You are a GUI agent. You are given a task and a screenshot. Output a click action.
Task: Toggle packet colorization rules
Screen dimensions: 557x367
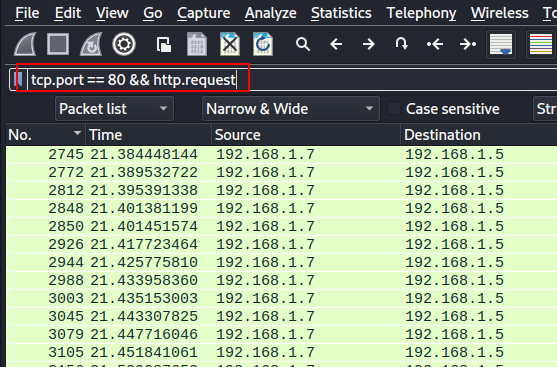[x=541, y=44]
